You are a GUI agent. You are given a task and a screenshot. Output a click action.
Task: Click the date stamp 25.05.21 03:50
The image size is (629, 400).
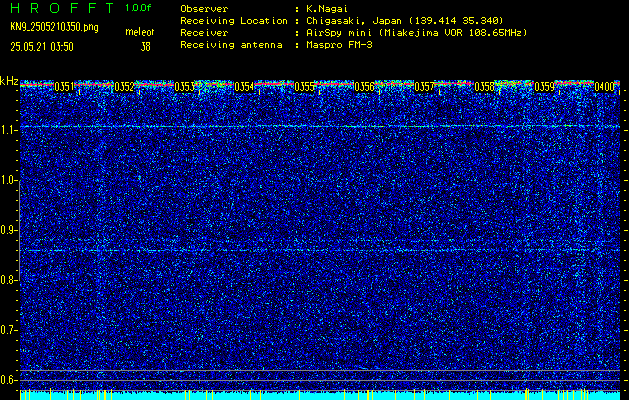[42, 47]
